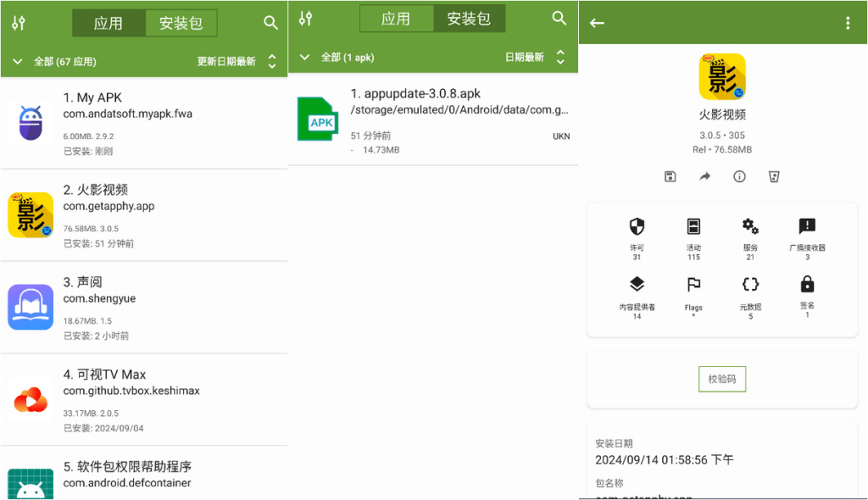Expand the 全部 (1 apk) category chevron
Viewport: 868px width, 500px height.
pos(304,57)
